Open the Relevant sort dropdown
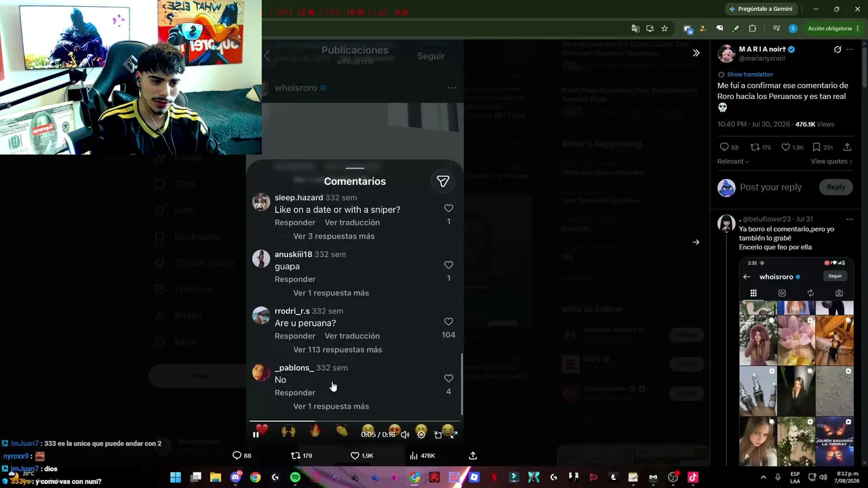The width and height of the screenshot is (868, 488). click(733, 161)
